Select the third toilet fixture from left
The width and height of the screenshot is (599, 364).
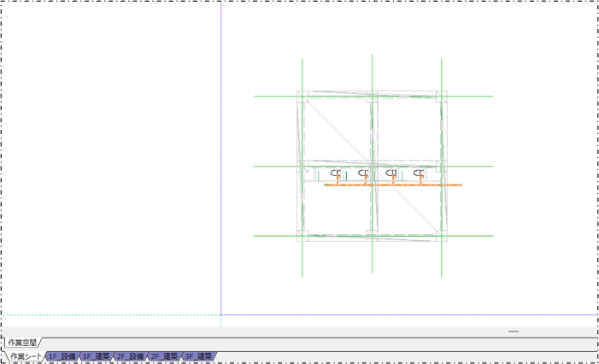tap(391, 174)
